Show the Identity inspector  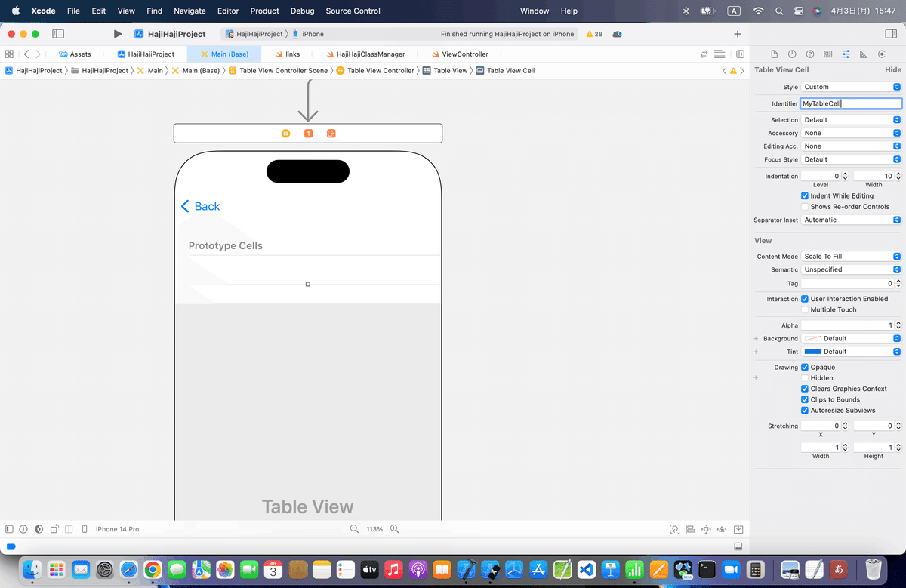click(828, 54)
